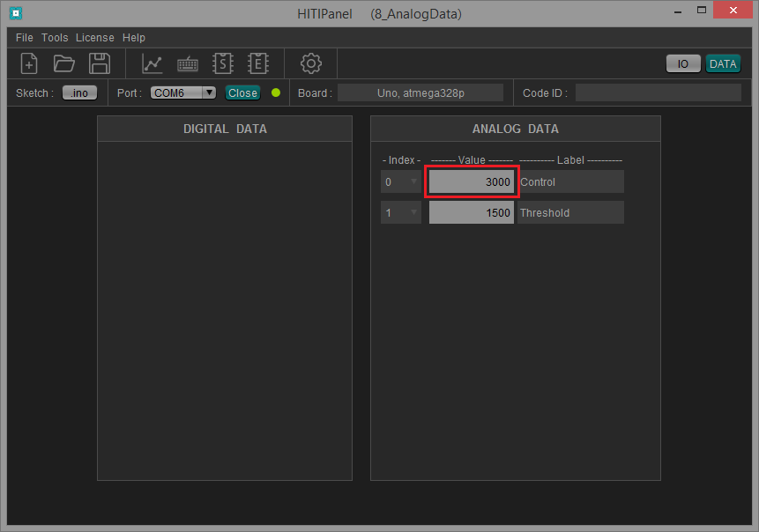Screen dimensions: 759x532
Task: Click the chip icon labeled S
Action: point(223,63)
